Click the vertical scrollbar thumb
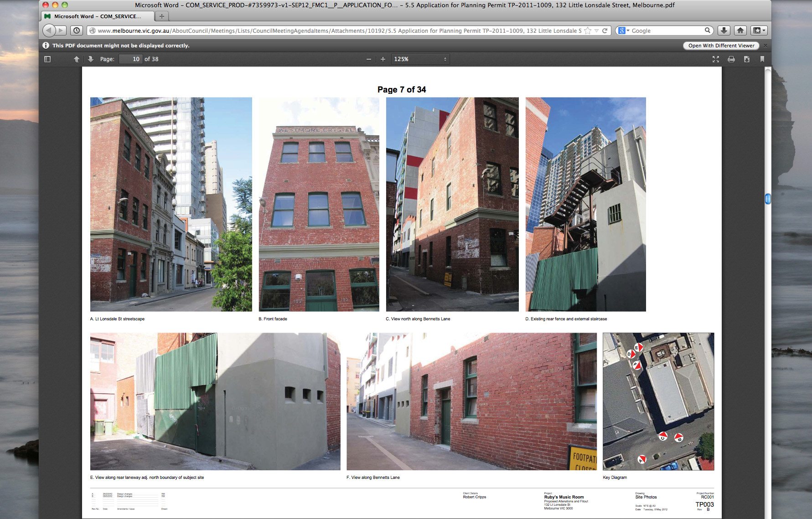Viewport: 812px width, 519px height. (768, 199)
